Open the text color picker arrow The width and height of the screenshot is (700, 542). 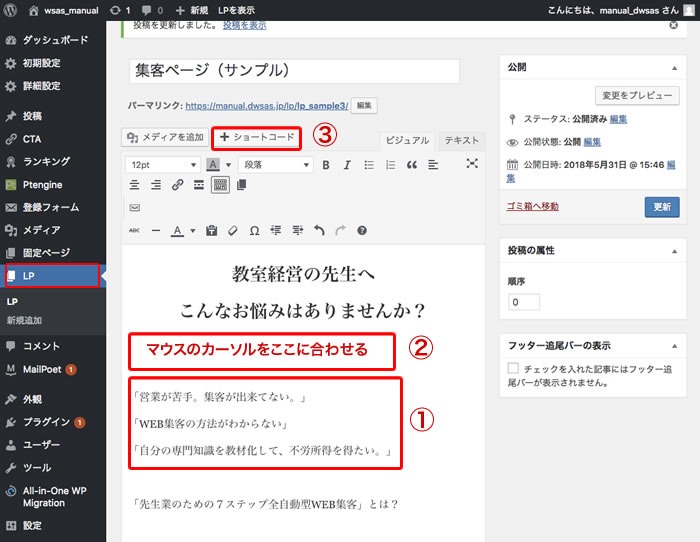point(193,230)
